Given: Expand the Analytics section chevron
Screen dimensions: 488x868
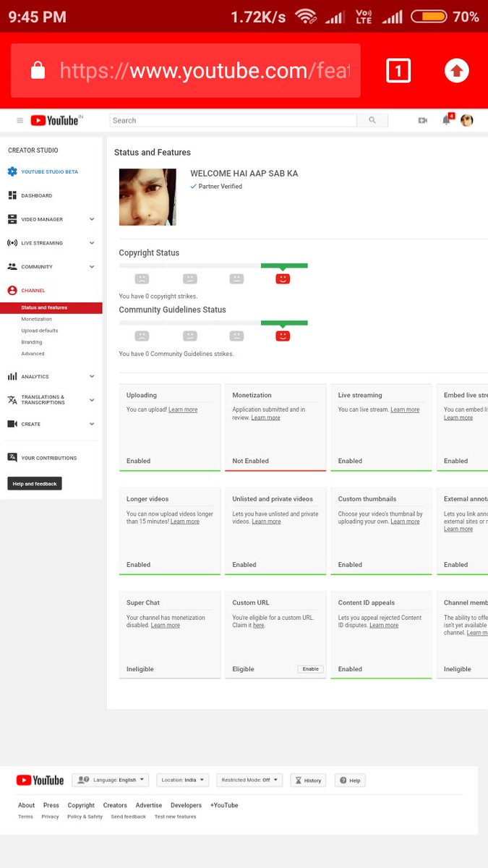Looking at the screenshot, I should [x=92, y=376].
